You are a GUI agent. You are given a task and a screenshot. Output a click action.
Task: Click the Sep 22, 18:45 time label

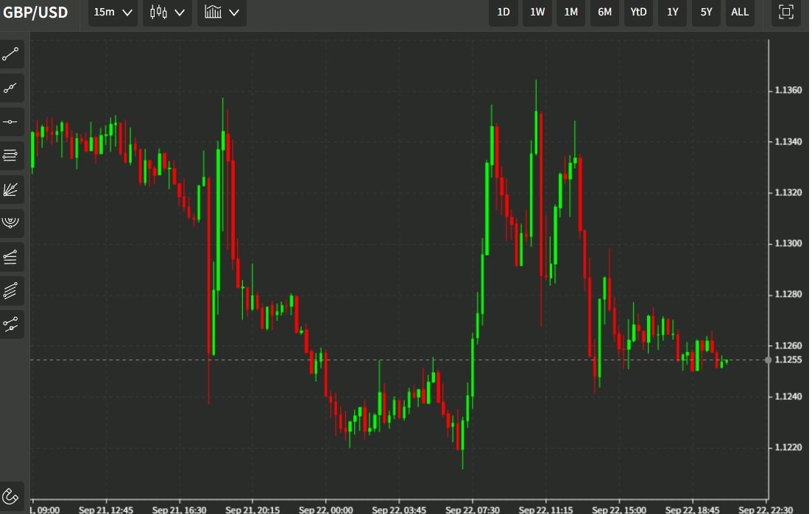693,510
